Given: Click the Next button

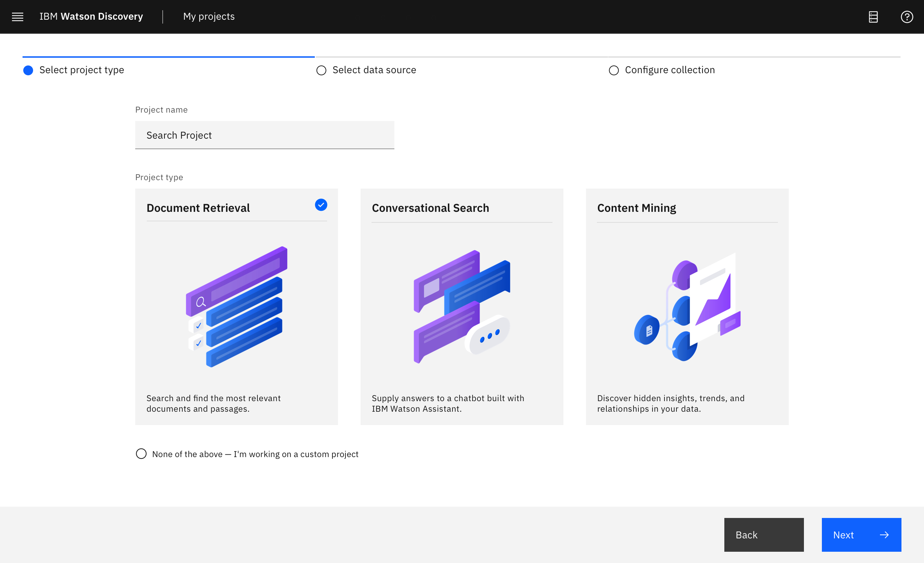Looking at the screenshot, I should tap(861, 534).
